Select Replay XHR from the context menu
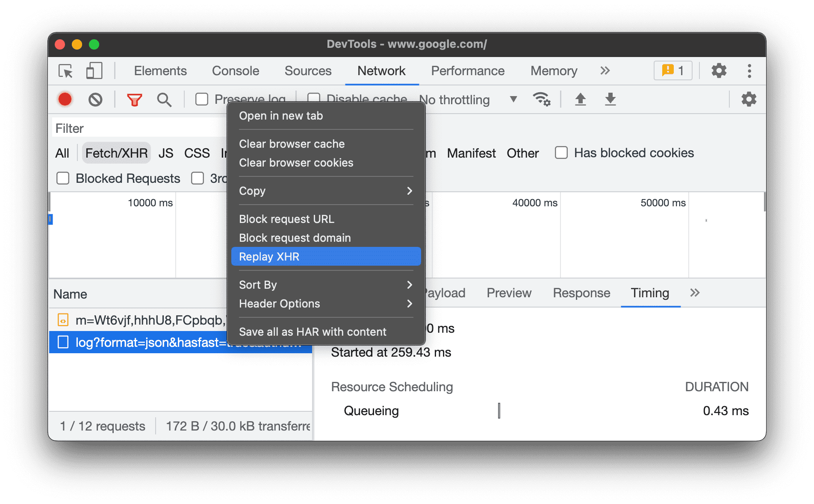 pyautogui.click(x=325, y=256)
